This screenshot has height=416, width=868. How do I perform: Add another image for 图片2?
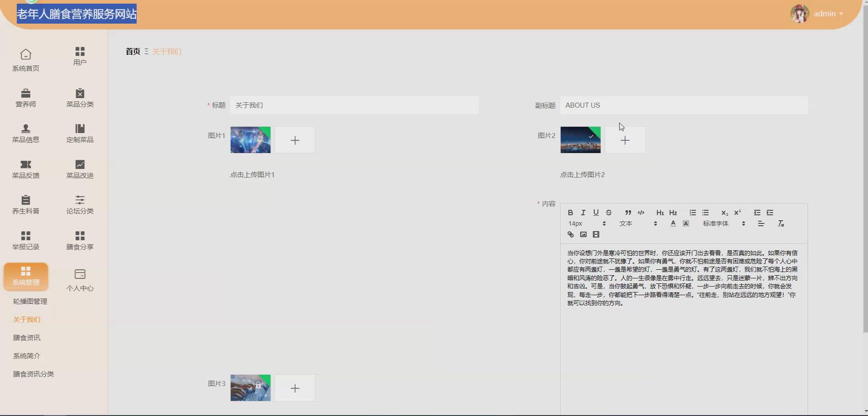click(625, 140)
